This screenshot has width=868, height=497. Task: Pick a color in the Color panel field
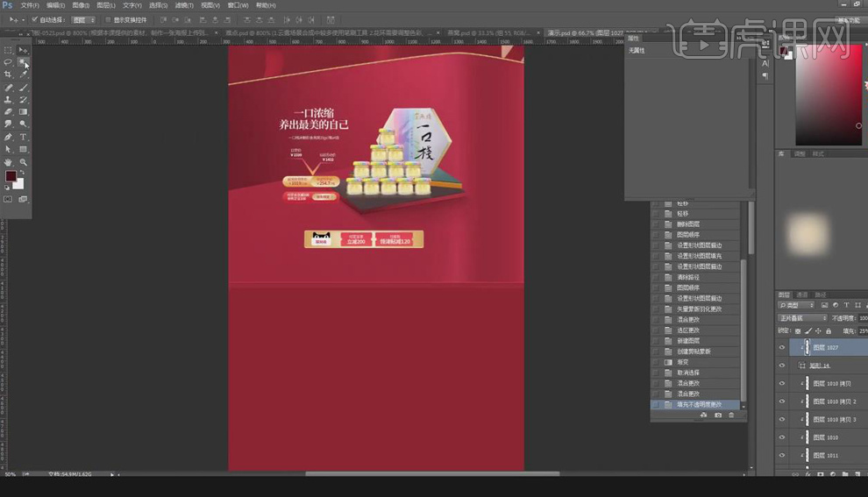pyautogui.click(x=829, y=95)
